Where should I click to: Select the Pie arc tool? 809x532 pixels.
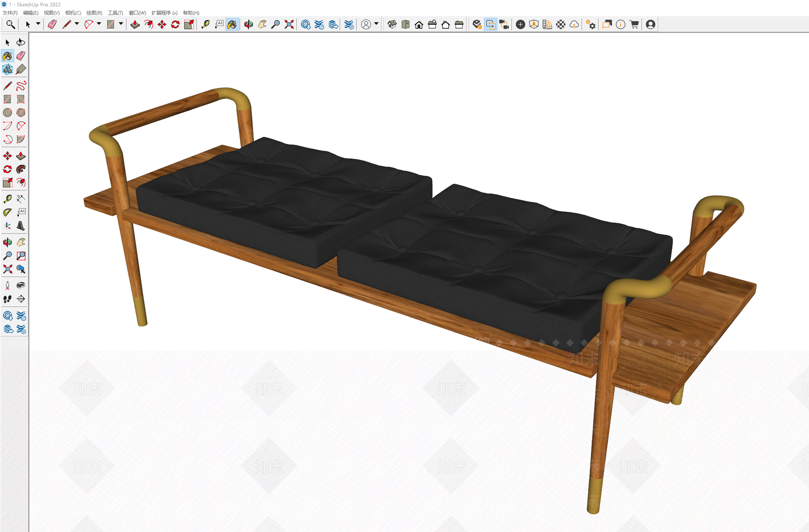coord(21,139)
